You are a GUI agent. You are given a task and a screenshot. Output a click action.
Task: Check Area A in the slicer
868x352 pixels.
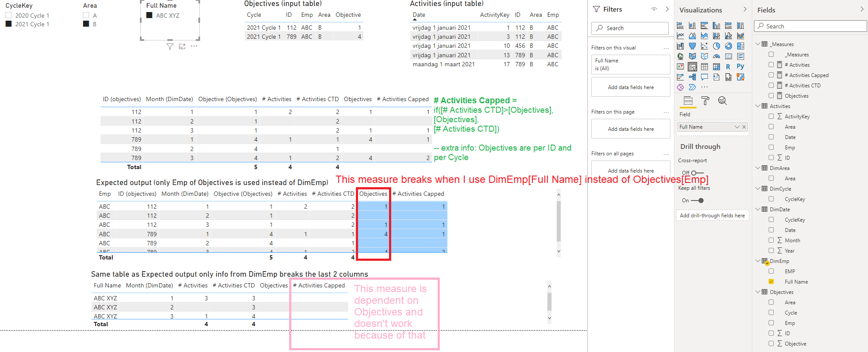(86, 15)
